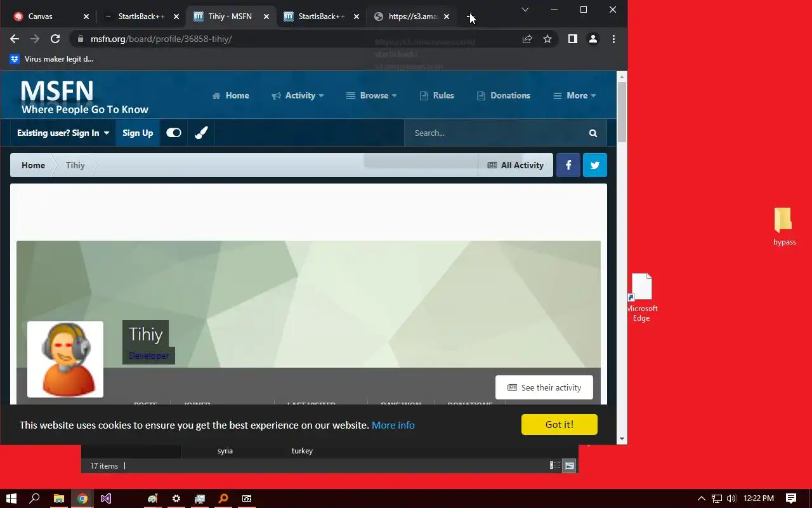
Task: Open Paint app from the taskbar
Action: 152,498
